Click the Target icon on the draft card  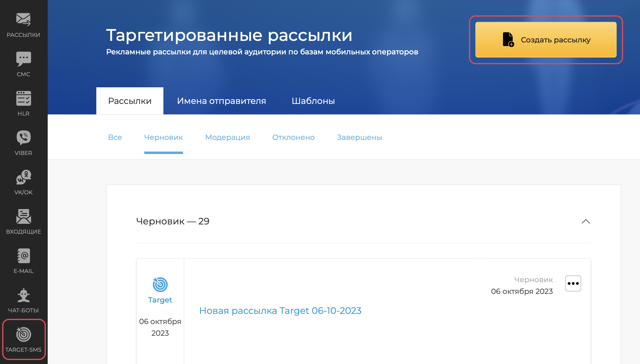[160, 285]
